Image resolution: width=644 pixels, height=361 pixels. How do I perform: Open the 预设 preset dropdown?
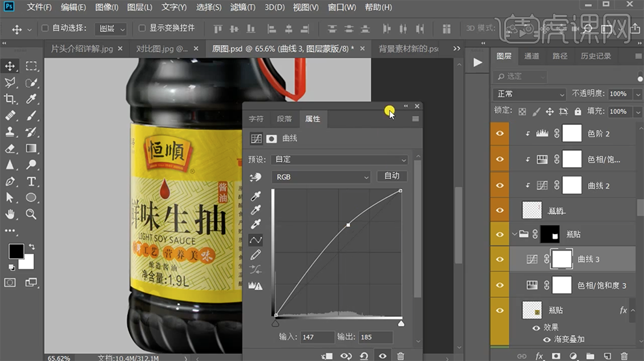click(x=341, y=159)
